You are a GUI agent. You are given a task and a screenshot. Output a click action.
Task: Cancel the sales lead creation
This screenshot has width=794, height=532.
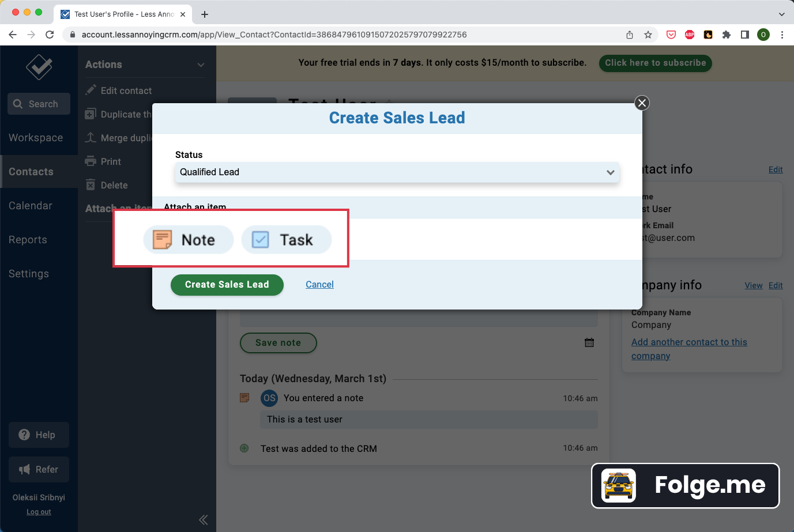[319, 285]
